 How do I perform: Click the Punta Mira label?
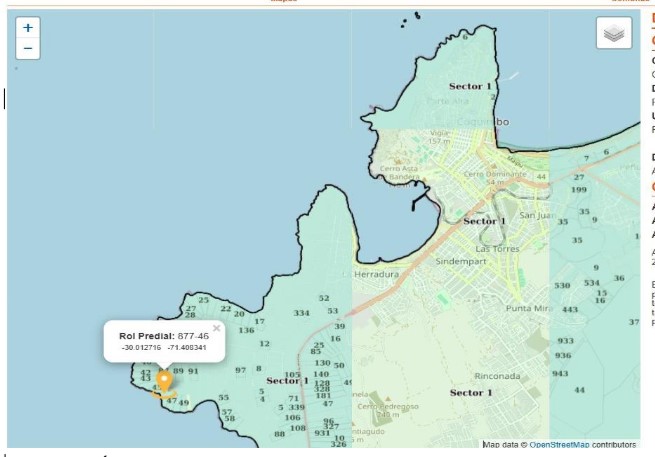529,308
